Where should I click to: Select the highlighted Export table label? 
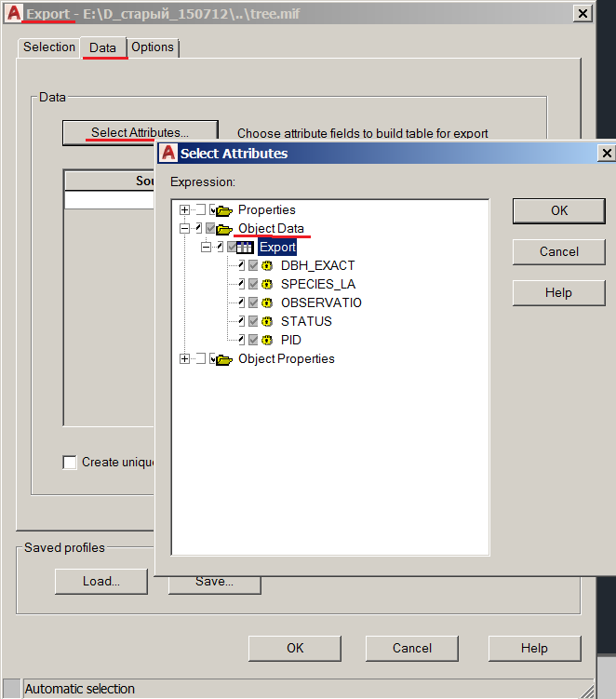[277, 248]
